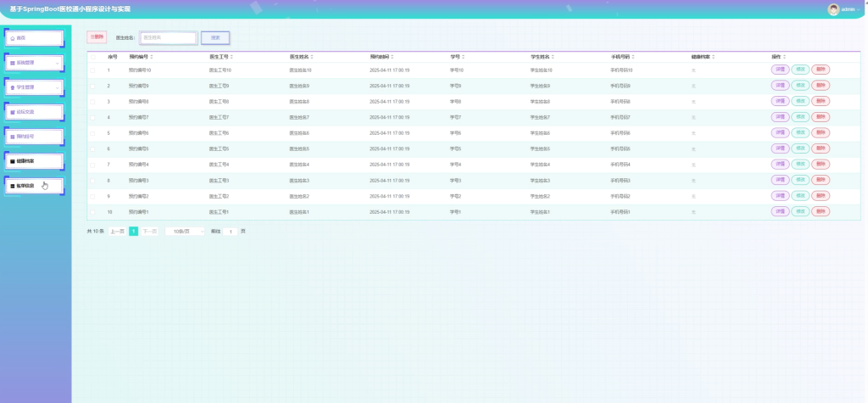Check the box for row 预约编号9
The image size is (868, 403).
coord(93,86)
